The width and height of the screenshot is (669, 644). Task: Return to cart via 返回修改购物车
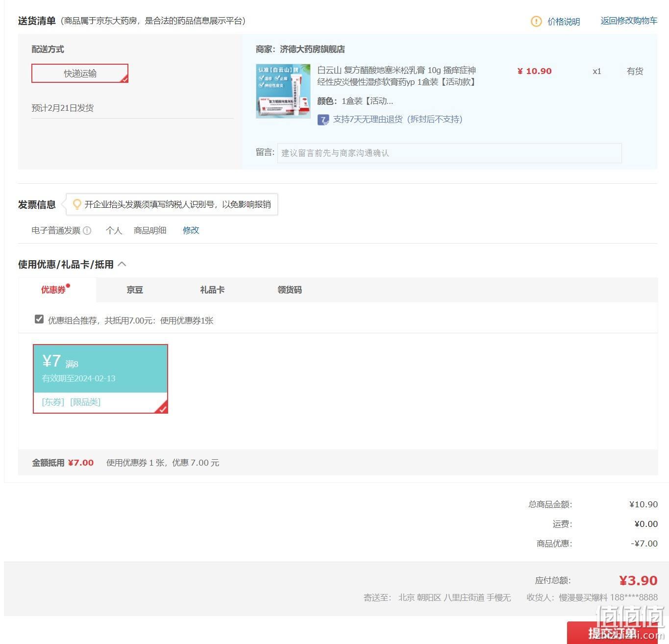click(x=629, y=21)
